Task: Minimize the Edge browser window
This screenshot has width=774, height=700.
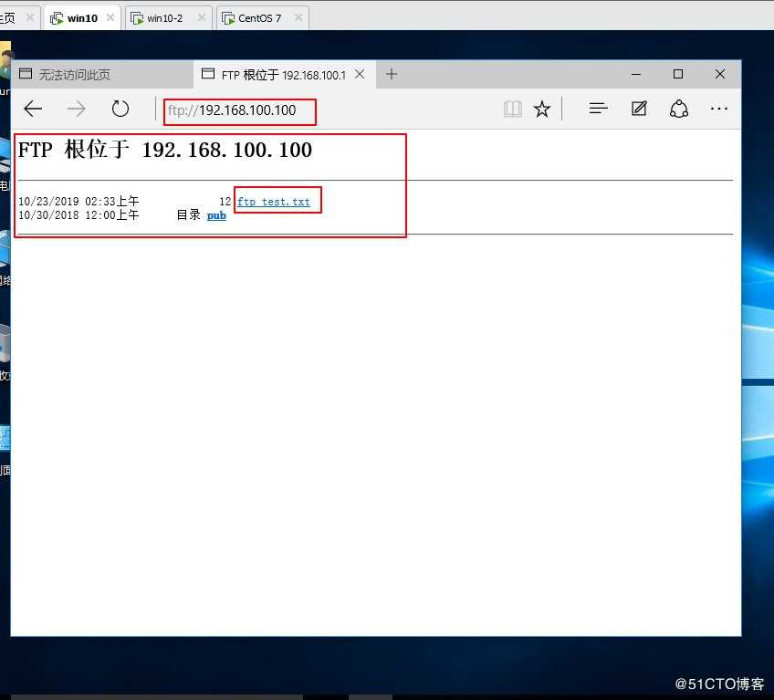Action: tap(636, 74)
